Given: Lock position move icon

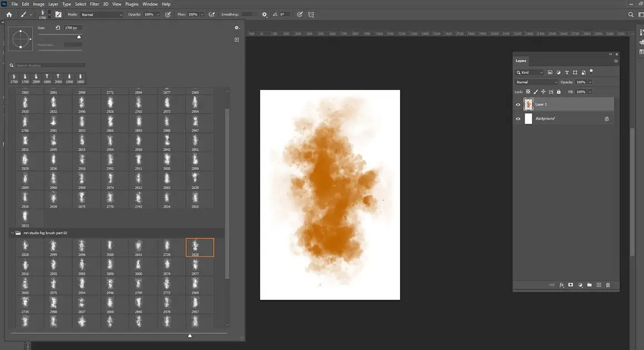Looking at the screenshot, I should click(x=543, y=92).
